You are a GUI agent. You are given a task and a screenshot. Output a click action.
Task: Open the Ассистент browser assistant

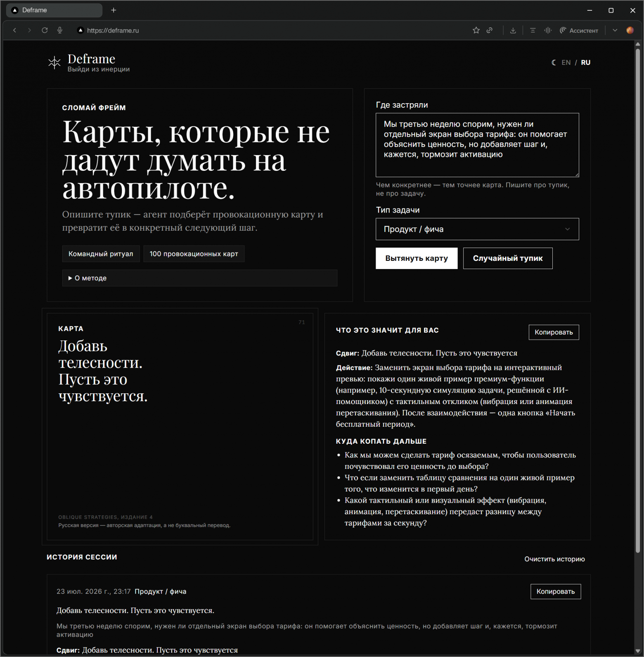[x=579, y=30]
